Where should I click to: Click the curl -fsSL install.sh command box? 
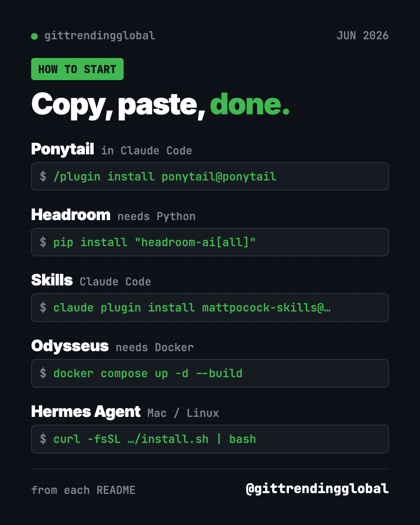pos(210,439)
